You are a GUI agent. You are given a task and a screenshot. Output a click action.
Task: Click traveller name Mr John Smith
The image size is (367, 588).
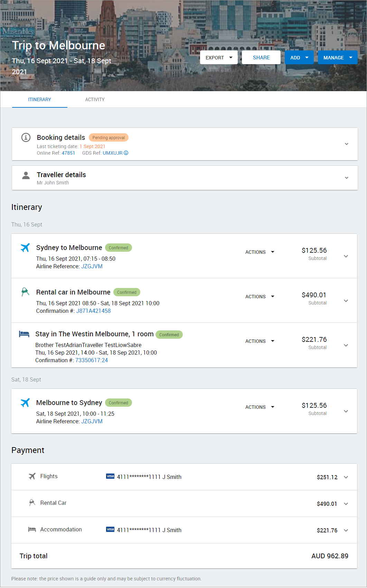point(53,183)
